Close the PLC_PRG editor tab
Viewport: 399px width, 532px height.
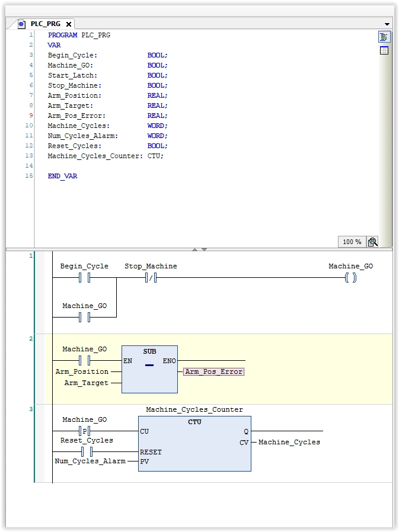(69, 24)
